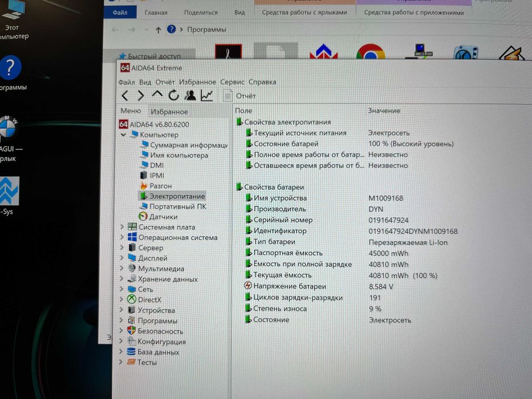The height and width of the screenshot is (399, 532).
Task: Switch to the Меню tab in sidebar
Action: (x=131, y=111)
